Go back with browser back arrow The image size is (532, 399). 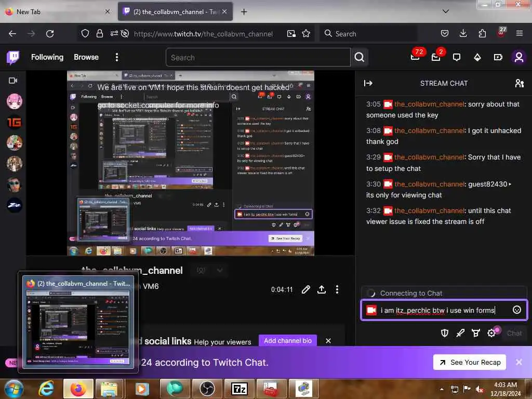(12, 34)
